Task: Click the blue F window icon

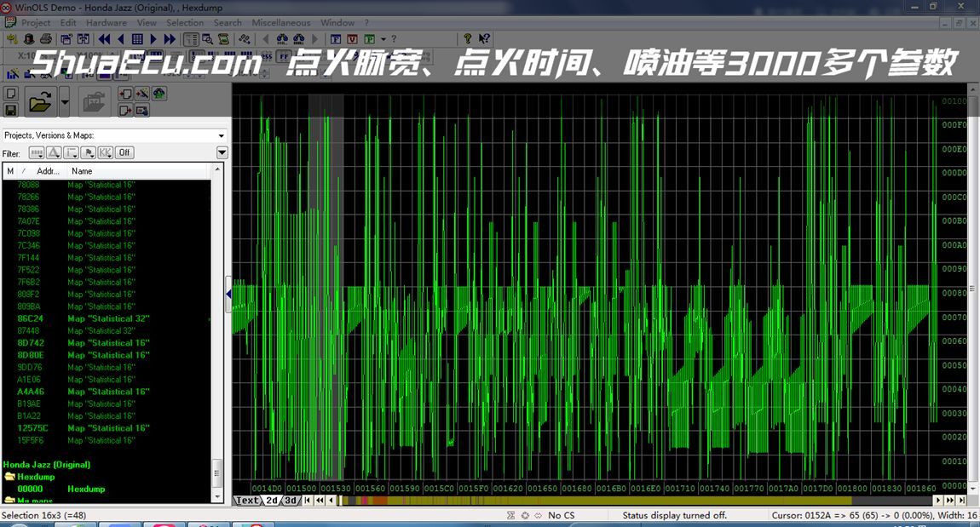Action: (x=337, y=39)
